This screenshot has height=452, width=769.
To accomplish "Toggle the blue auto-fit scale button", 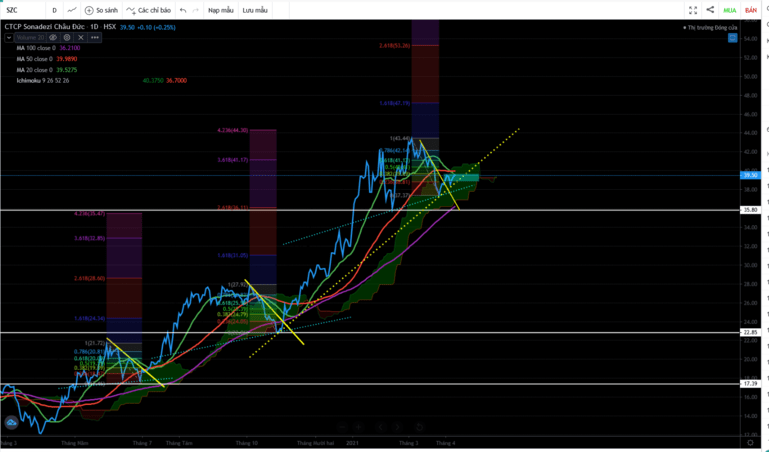I will 732,38.
